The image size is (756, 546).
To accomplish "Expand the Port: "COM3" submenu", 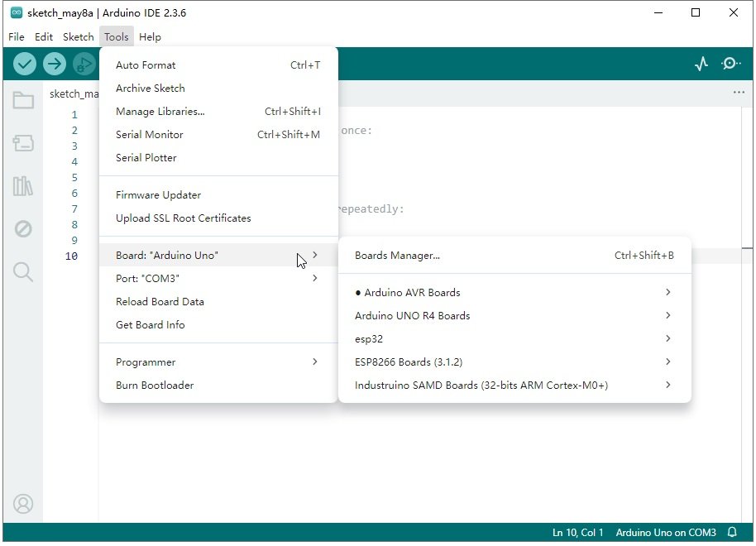I will coord(218,278).
